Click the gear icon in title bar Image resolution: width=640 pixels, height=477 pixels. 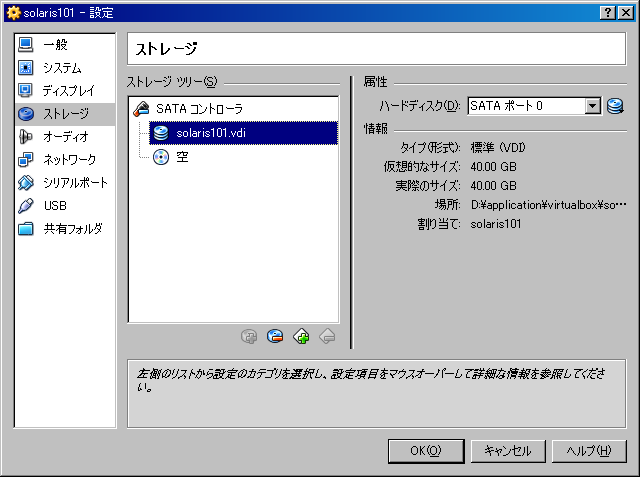[x=13, y=13]
